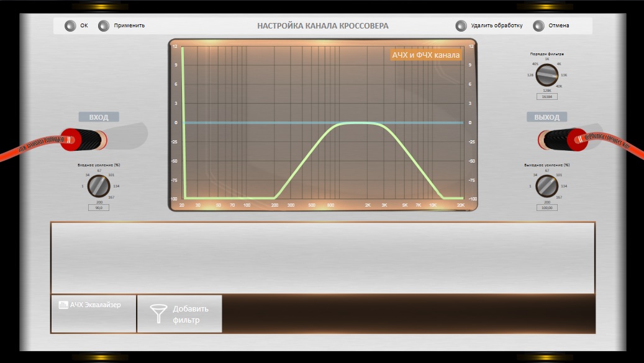This screenshot has height=363, width=644.
Task: Click the filter order value field 16384
Action: click(546, 97)
